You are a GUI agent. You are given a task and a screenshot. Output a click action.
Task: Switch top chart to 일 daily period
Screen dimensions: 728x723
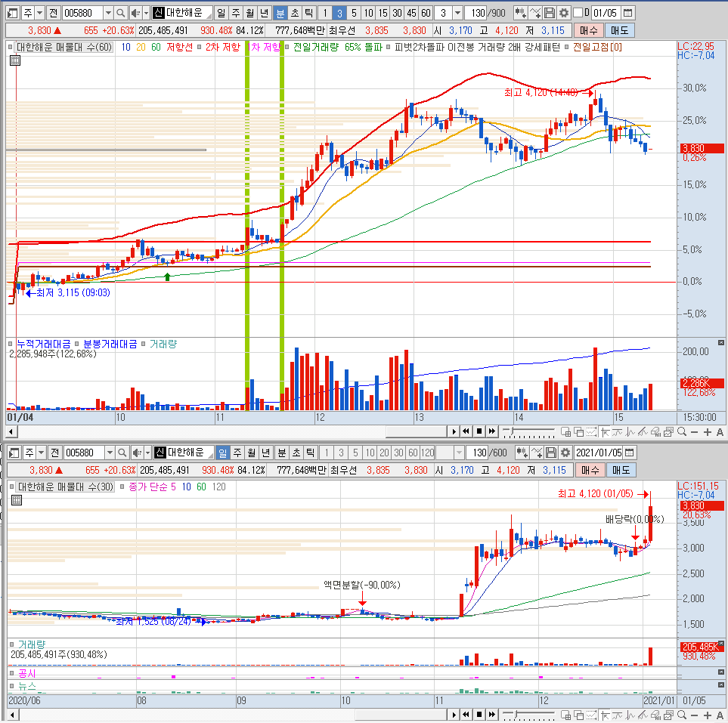pos(222,13)
